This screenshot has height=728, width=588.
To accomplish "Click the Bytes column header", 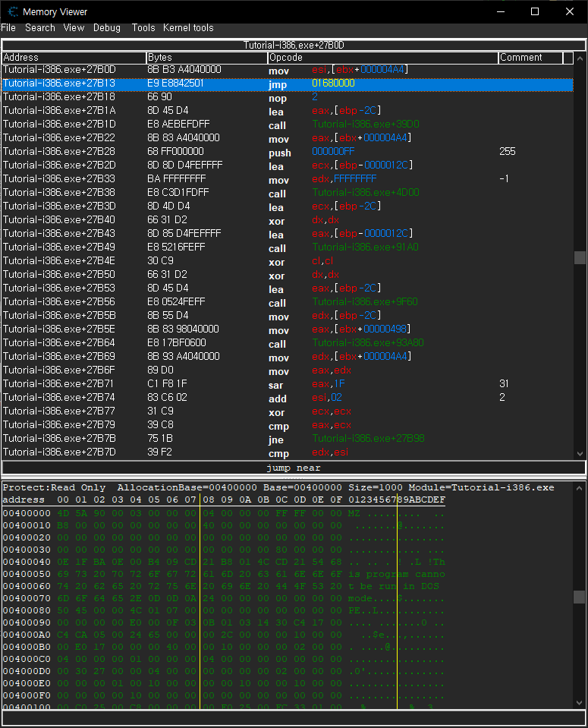I will (x=207, y=58).
